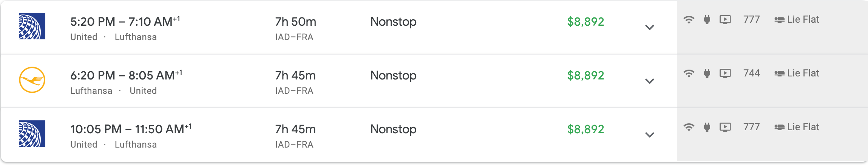
Task: Click the Wi-Fi icon in the first flight row
Action: click(689, 20)
